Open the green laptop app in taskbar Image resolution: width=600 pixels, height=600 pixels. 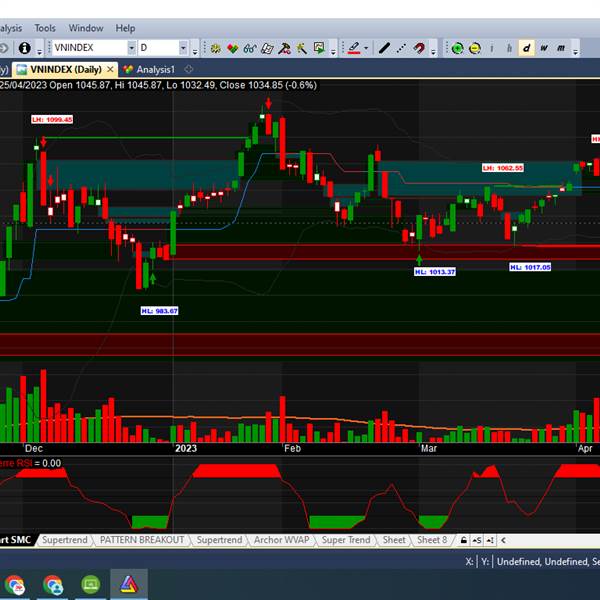91,584
